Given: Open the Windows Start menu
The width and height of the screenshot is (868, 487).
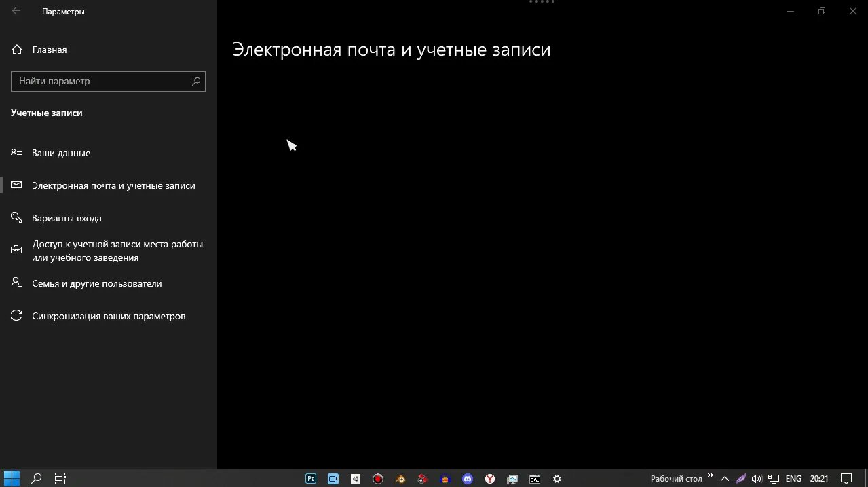Looking at the screenshot, I should (x=12, y=478).
